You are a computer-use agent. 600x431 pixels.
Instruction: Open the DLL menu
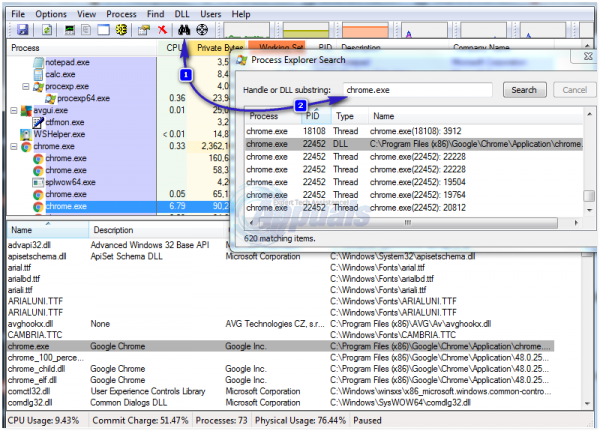click(182, 14)
